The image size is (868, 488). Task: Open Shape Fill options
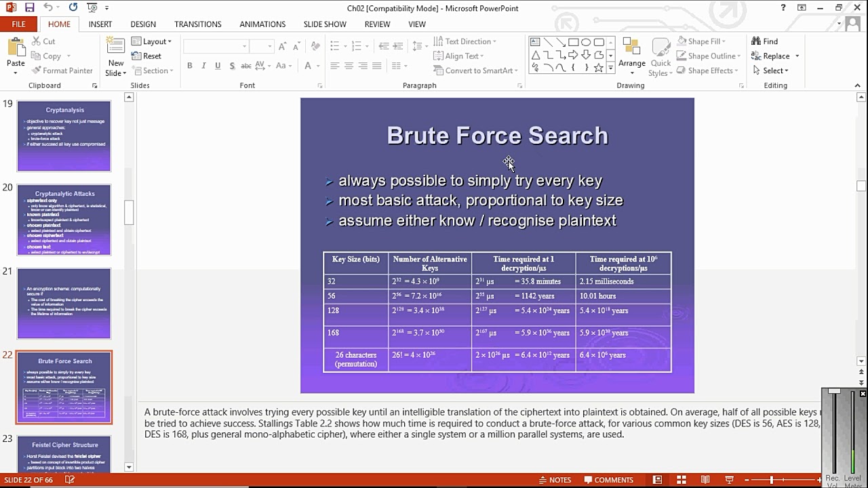tap(701, 41)
